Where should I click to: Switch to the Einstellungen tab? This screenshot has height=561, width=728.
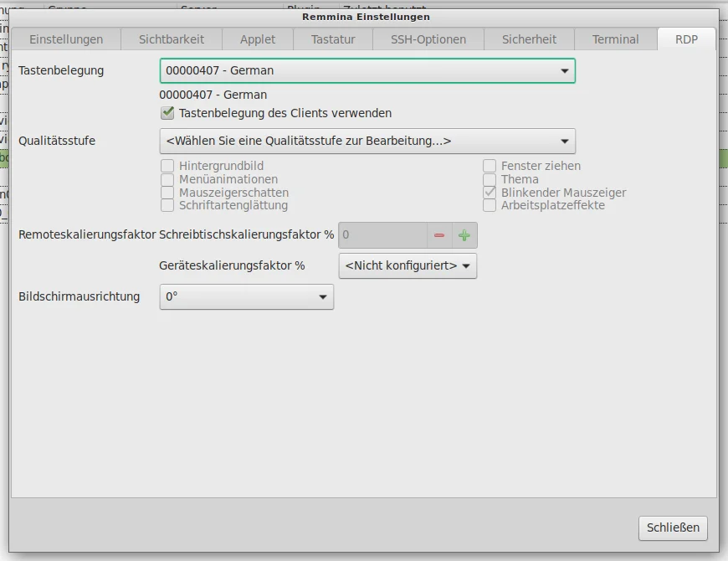66,39
